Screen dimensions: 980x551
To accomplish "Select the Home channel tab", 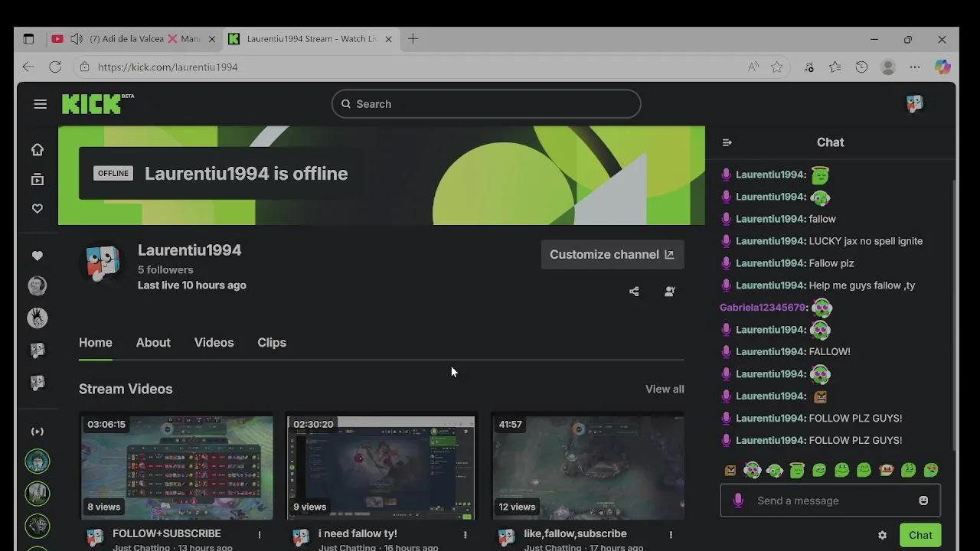I will coord(96,343).
